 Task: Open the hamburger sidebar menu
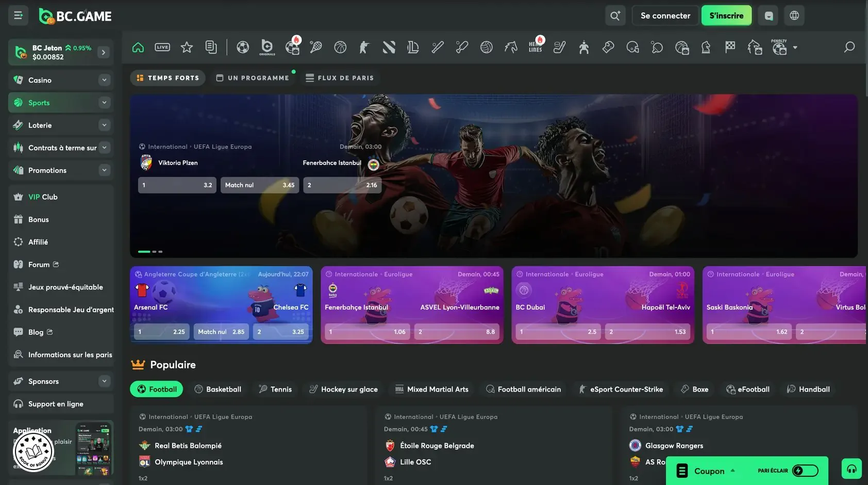[18, 15]
